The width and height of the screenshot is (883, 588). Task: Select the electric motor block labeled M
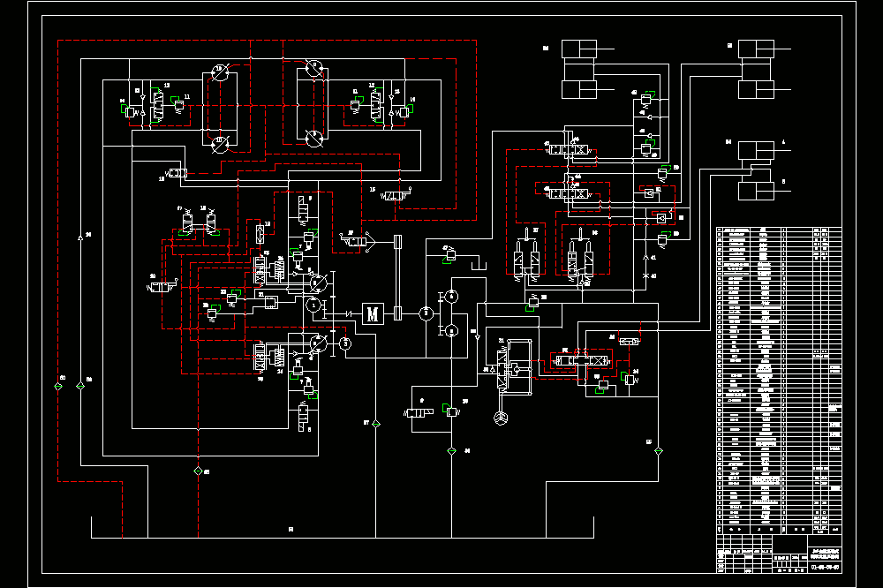pyautogui.click(x=373, y=314)
